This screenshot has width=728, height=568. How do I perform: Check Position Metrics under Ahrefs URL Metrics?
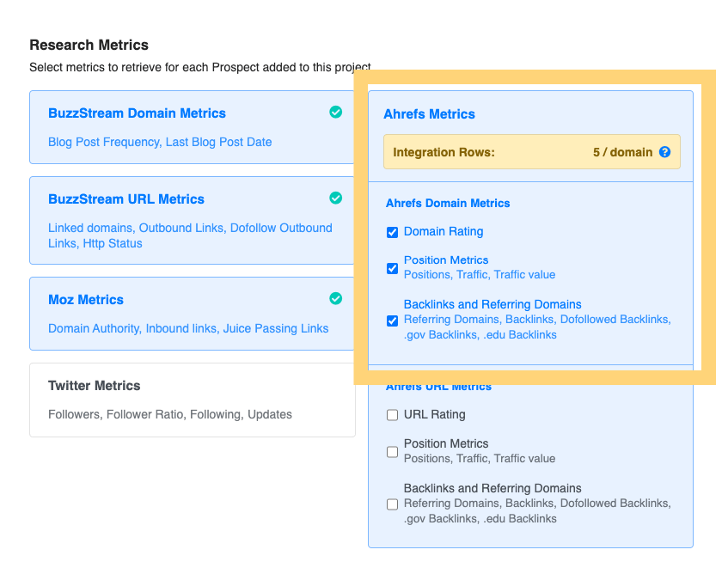pyautogui.click(x=392, y=452)
